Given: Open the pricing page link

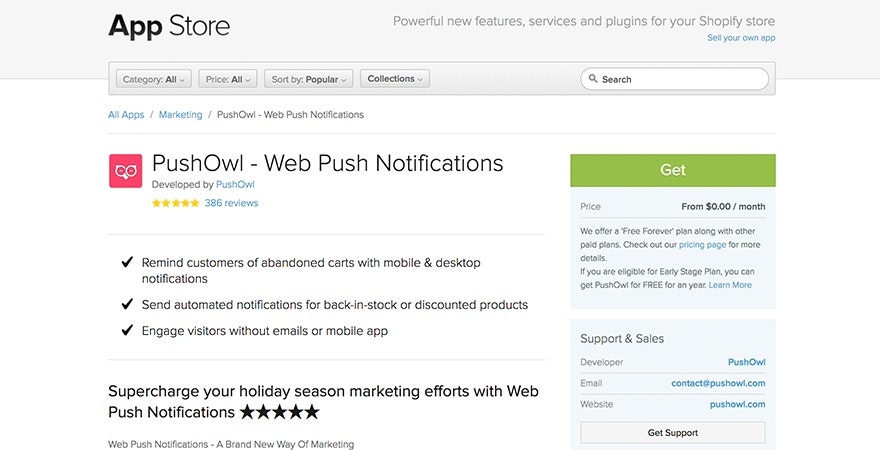Looking at the screenshot, I should (702, 244).
